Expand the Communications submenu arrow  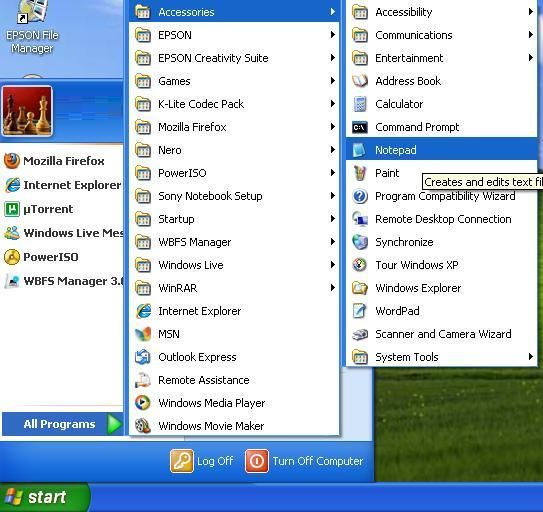pyautogui.click(x=531, y=35)
